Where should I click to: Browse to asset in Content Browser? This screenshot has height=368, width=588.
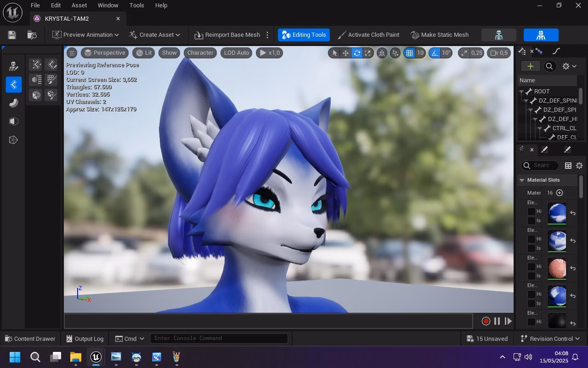click(32, 35)
